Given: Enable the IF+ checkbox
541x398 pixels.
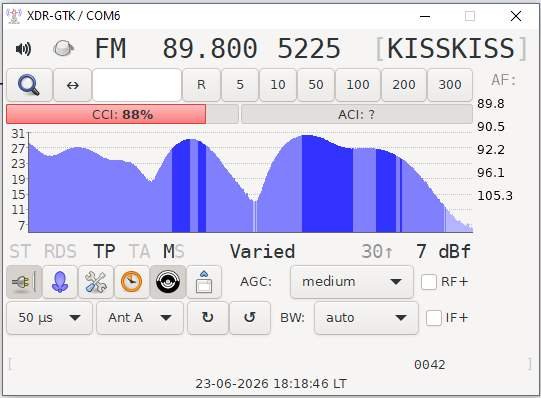Looking at the screenshot, I should (434, 318).
